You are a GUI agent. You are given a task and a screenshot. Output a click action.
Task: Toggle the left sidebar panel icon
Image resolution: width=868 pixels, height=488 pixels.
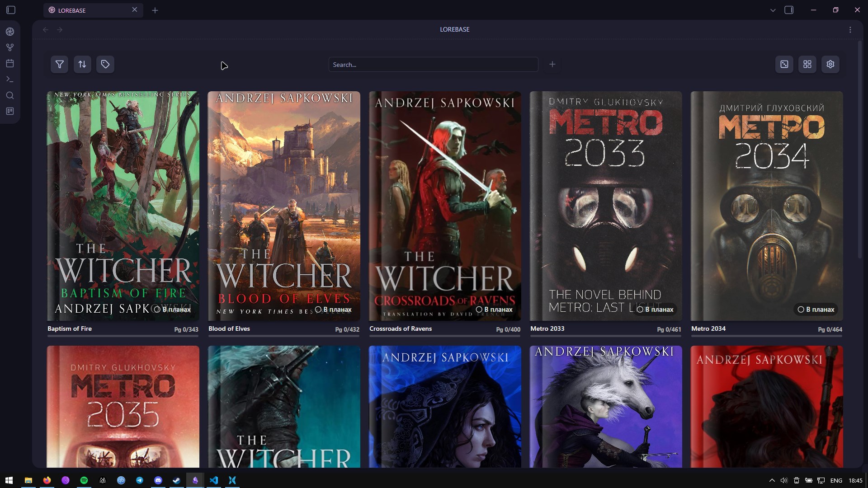click(11, 10)
